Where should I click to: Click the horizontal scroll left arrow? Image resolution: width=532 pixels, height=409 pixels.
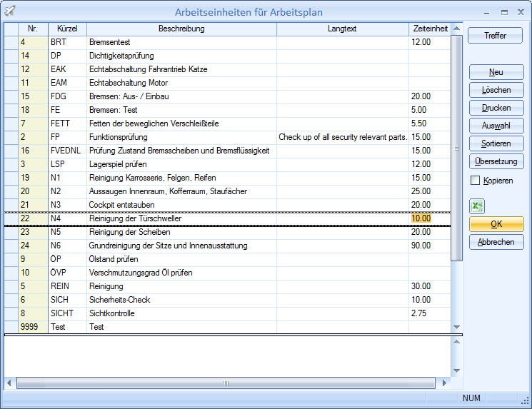click(x=9, y=383)
